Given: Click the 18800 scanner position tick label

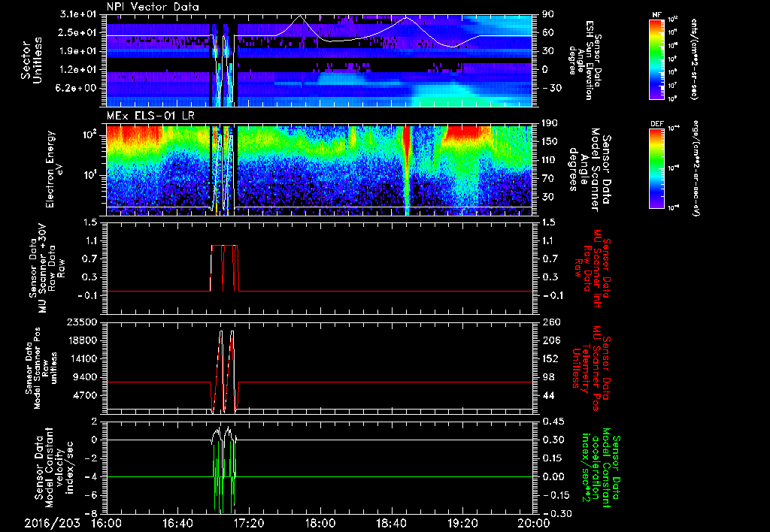Looking at the screenshot, I should pos(81,340).
